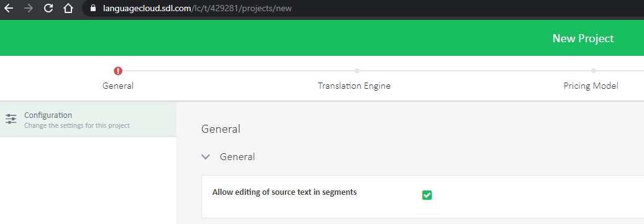644x224 pixels.
Task: Click 'Change the settings for this project' text
Action: (x=77, y=125)
